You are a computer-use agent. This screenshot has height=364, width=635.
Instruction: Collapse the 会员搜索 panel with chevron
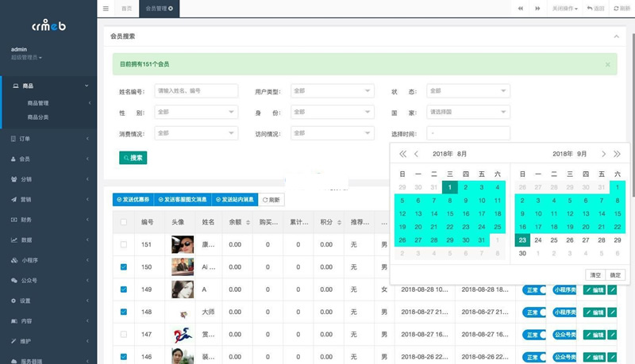click(x=616, y=36)
